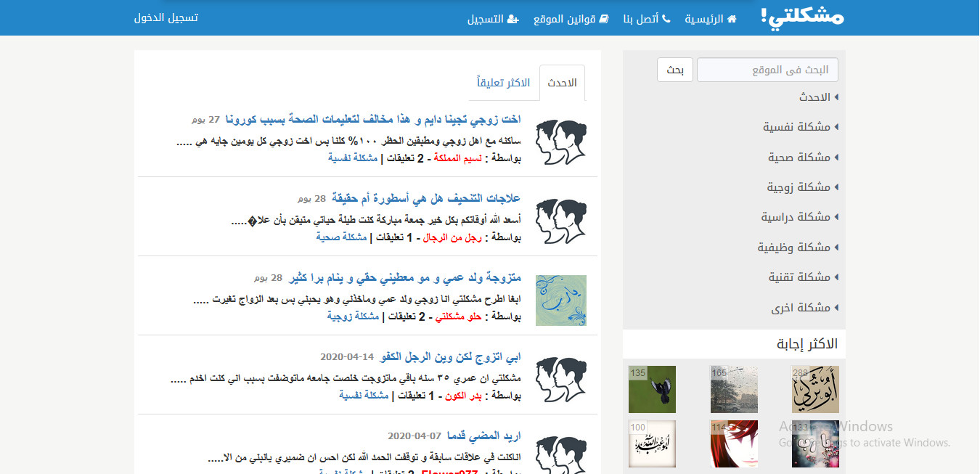Click مشكلة زوجية tag on متزوجة ولد عمي post
This screenshot has width=980, height=474.
click(353, 316)
